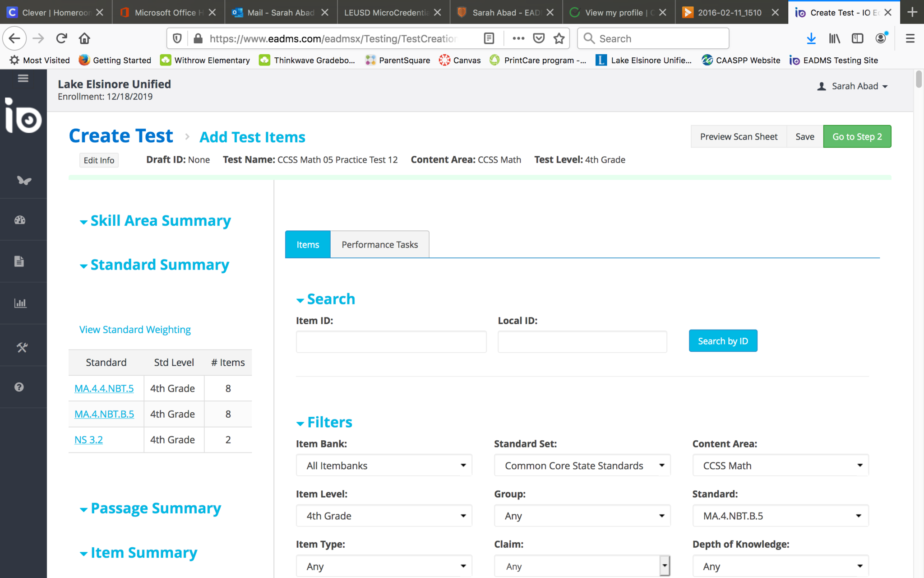Image resolution: width=924 pixels, height=578 pixels.
Task: Collapse the Filters section
Action: pos(324,422)
